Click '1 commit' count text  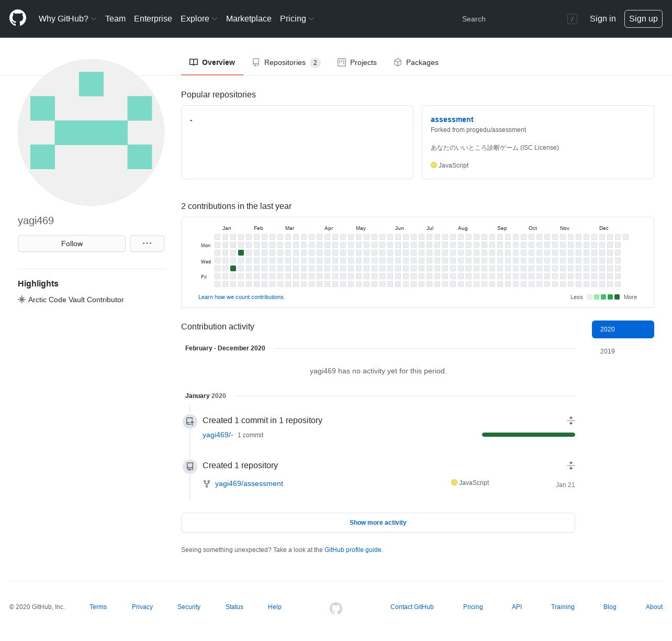(x=251, y=435)
